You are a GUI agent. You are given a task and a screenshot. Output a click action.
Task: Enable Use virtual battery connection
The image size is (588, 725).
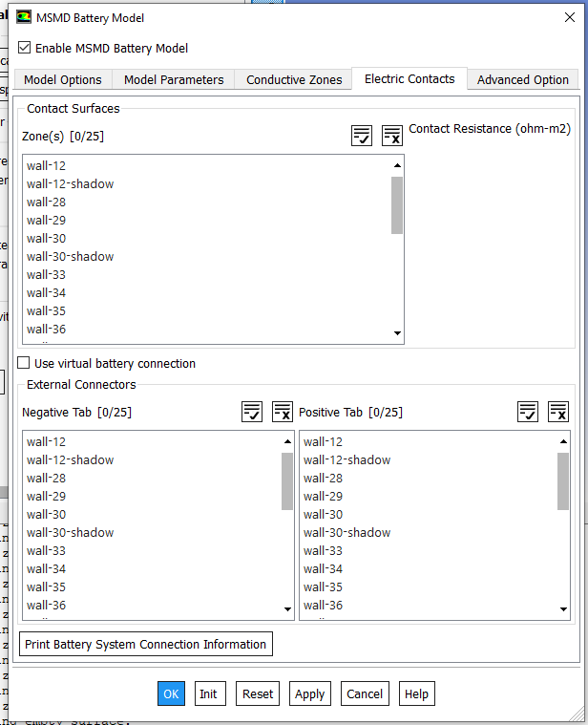24,363
